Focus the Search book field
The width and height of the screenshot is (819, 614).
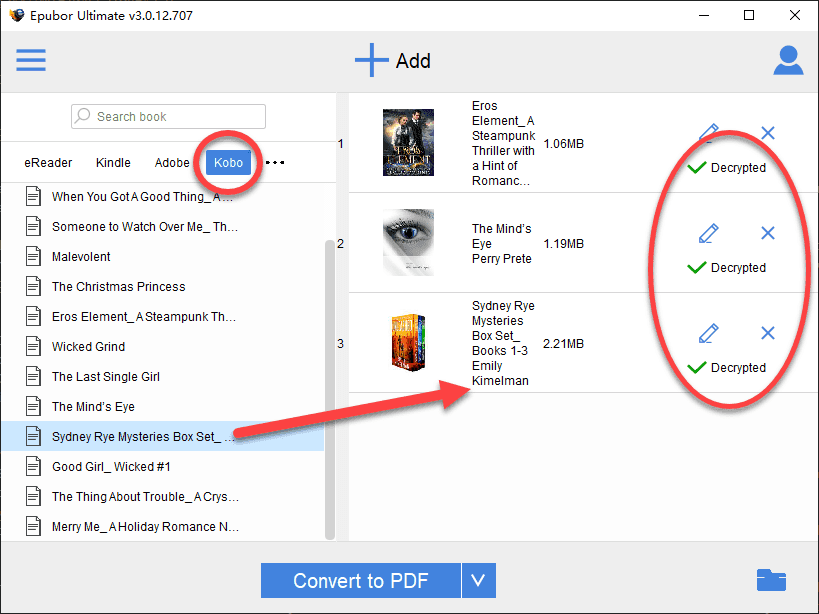[x=168, y=116]
